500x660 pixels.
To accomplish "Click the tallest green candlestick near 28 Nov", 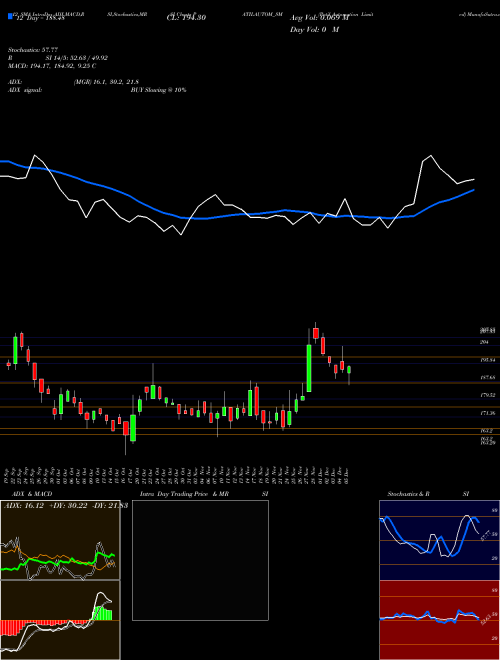I will coord(309,368).
